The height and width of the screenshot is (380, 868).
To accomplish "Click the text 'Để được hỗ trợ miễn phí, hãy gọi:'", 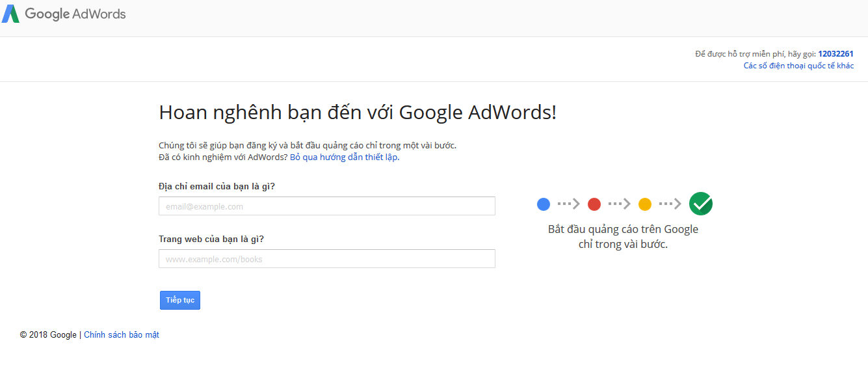I will (x=756, y=54).
